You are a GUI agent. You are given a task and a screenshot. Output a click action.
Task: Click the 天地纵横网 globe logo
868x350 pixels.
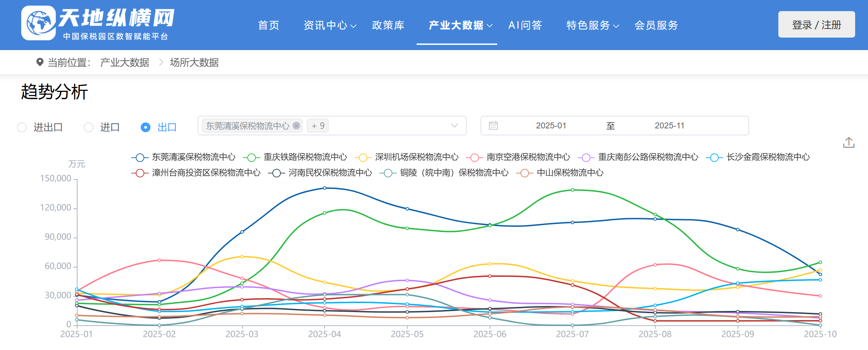[x=39, y=23]
